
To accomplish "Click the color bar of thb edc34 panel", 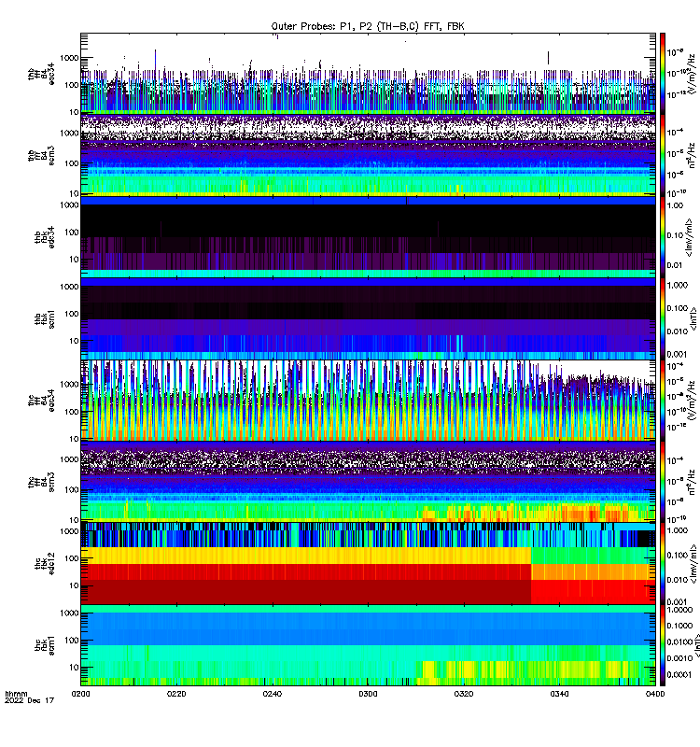I will [x=663, y=237].
